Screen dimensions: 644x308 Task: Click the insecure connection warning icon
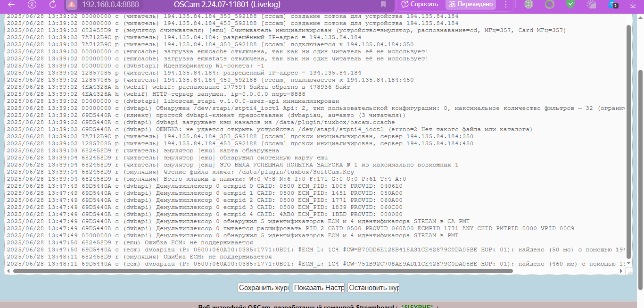(x=71, y=5)
